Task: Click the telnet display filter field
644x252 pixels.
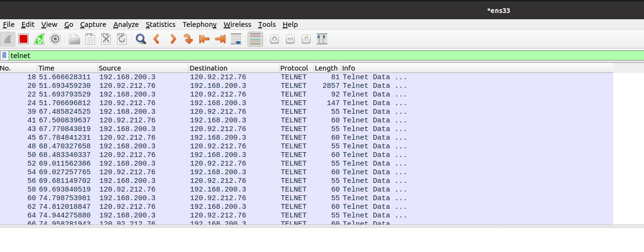Action: tap(288, 56)
